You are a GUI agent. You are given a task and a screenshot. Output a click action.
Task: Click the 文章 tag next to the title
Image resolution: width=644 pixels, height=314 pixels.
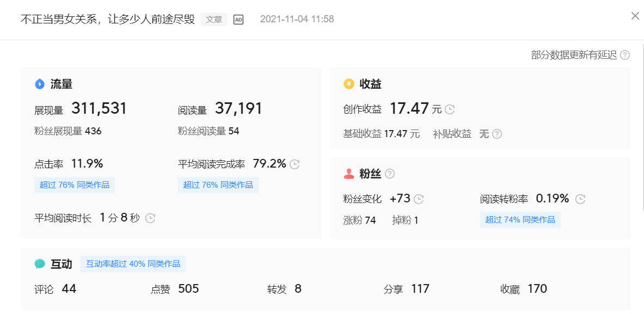[x=213, y=19]
